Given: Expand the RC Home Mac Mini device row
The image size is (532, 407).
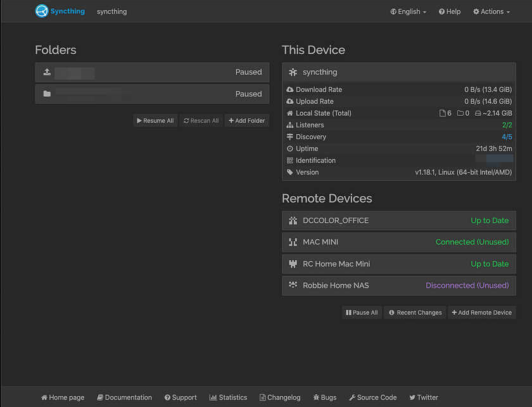Looking at the screenshot, I should click(398, 264).
